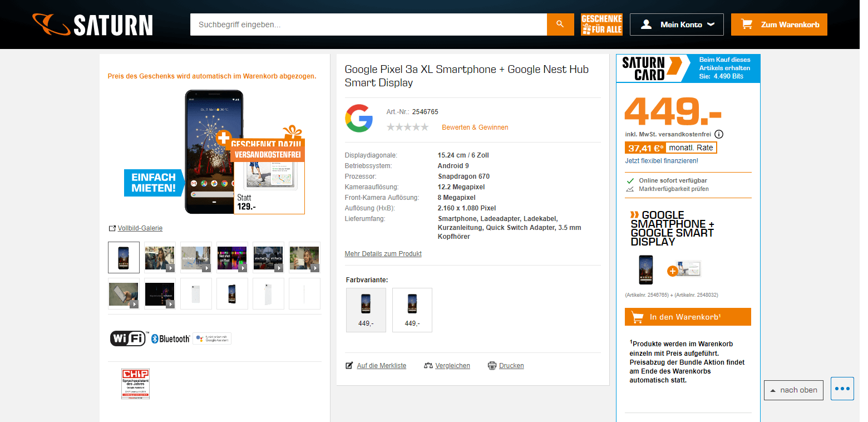Play the first video thumbnail in second row
This screenshot has width=868, height=422.
(x=124, y=293)
